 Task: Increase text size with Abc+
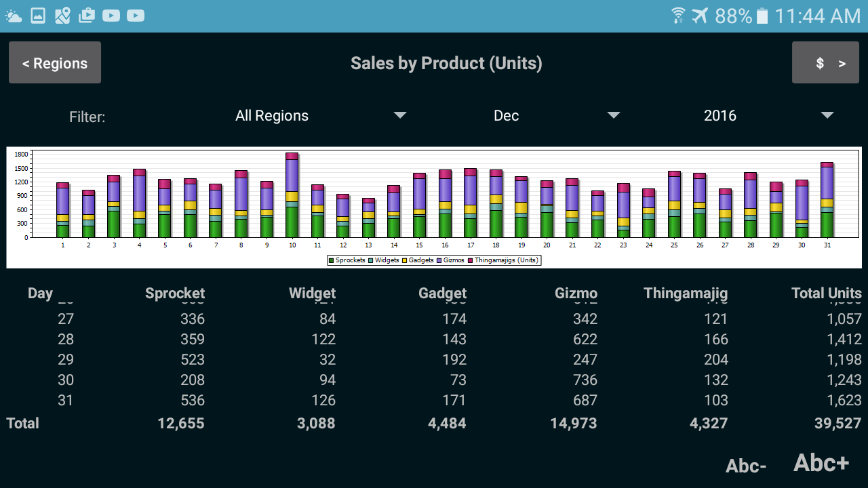[x=821, y=462]
